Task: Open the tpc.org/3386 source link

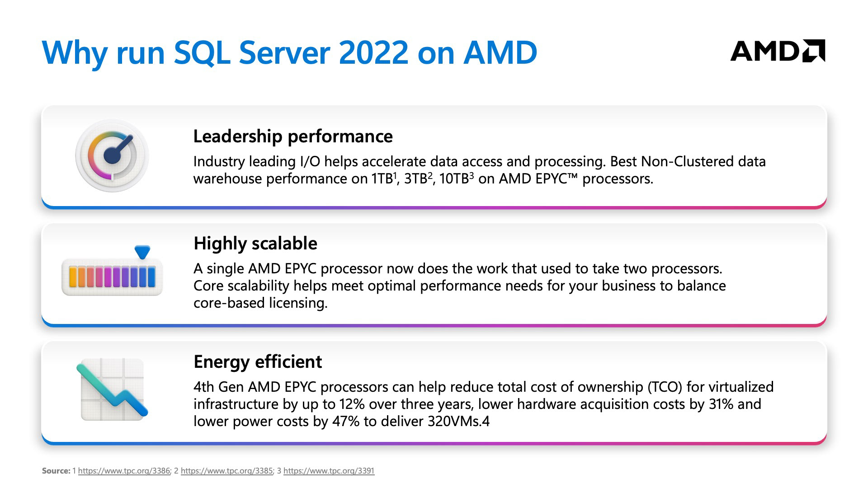Action: [x=124, y=471]
